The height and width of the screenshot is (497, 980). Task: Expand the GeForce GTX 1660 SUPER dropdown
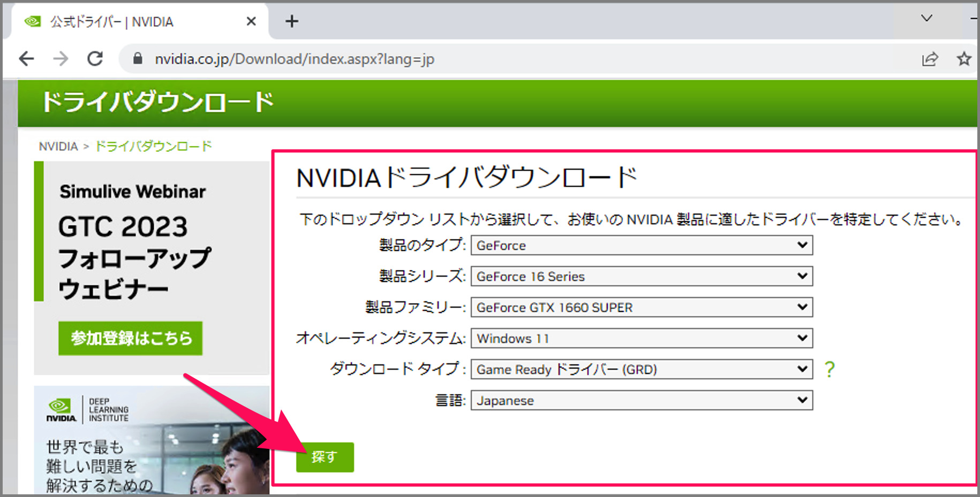point(640,307)
